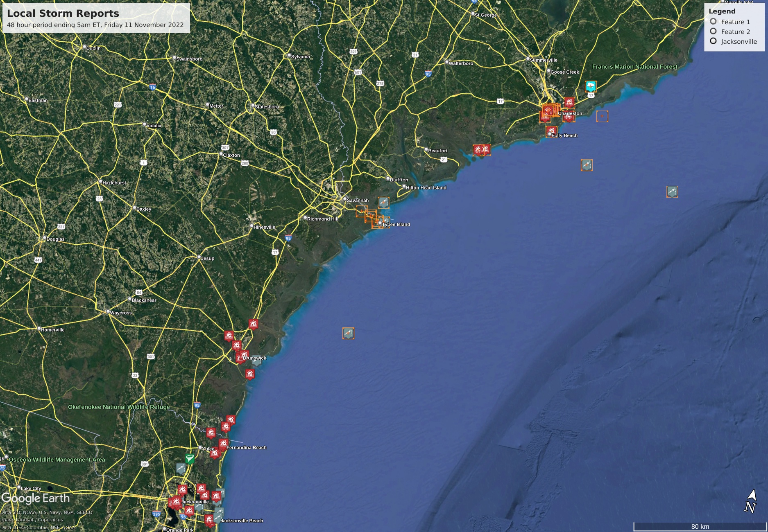Viewport: 768px width, 532px height.
Task: Select the flood marker south of Brunswick
Action: coord(250,374)
